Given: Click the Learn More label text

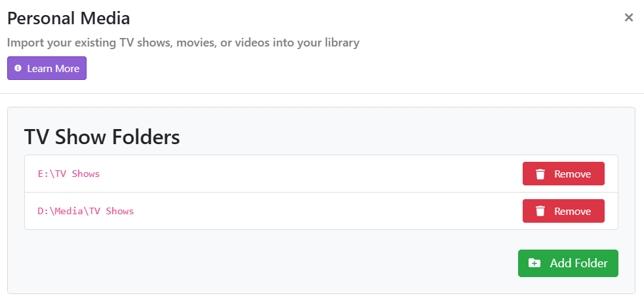Looking at the screenshot, I should click(x=53, y=69).
